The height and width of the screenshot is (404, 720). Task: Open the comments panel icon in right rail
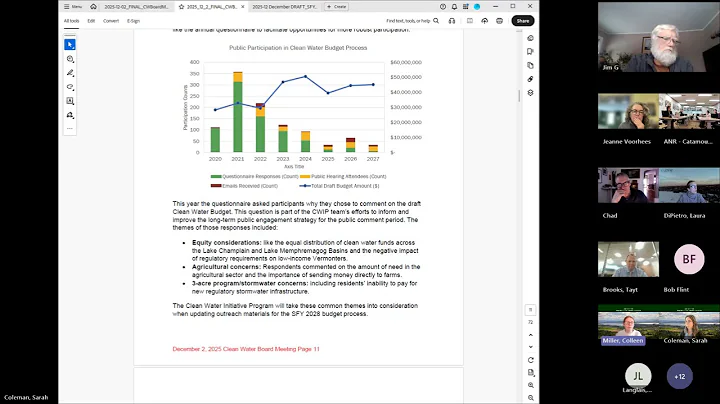(530, 51)
